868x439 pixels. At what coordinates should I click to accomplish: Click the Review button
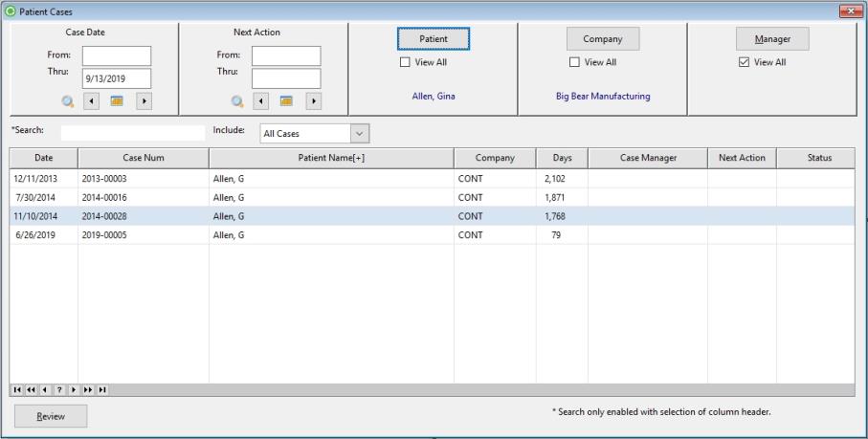[x=51, y=416]
